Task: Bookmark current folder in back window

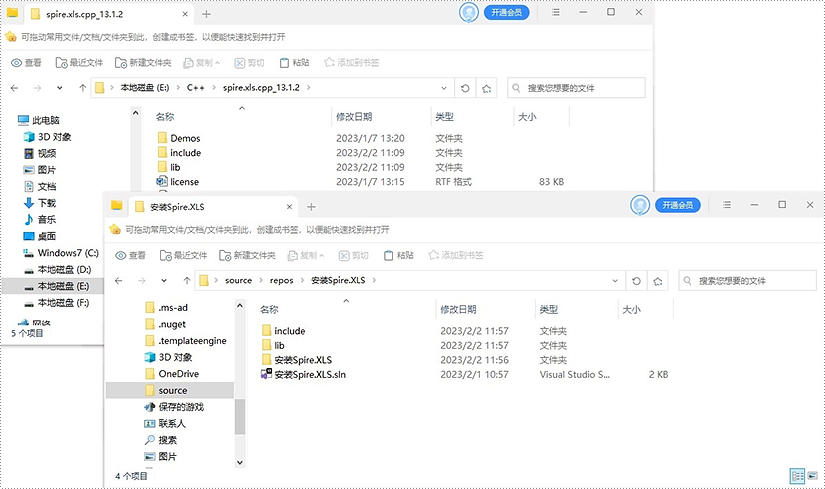Action: coord(487,88)
